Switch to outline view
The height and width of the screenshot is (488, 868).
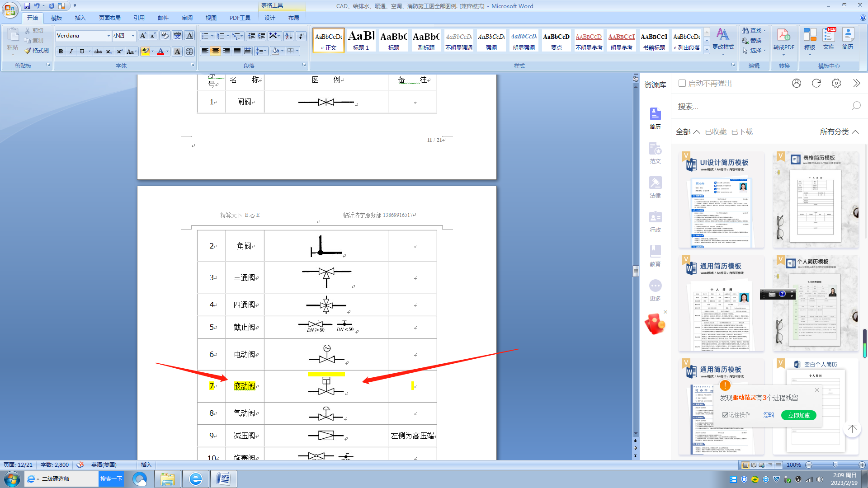pos(770,465)
